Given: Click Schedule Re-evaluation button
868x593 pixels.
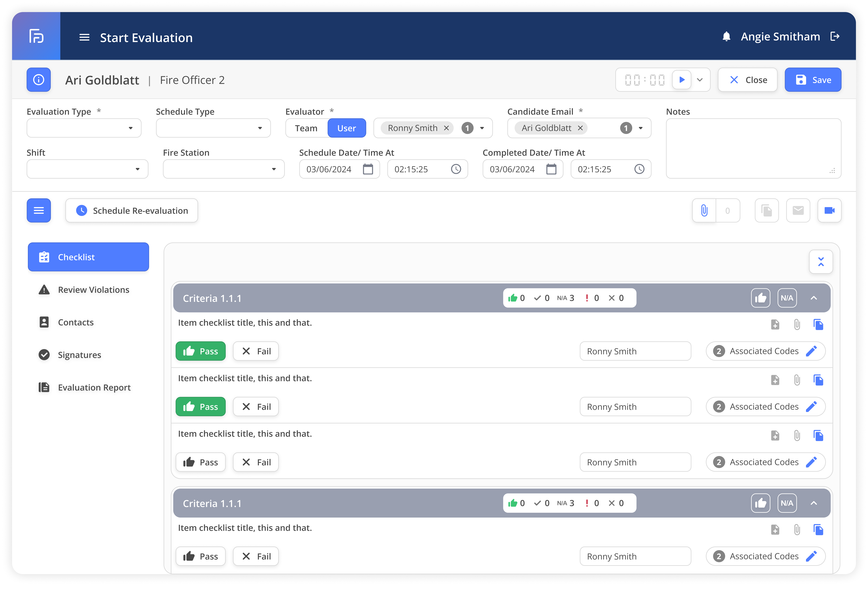Looking at the screenshot, I should click(x=131, y=211).
